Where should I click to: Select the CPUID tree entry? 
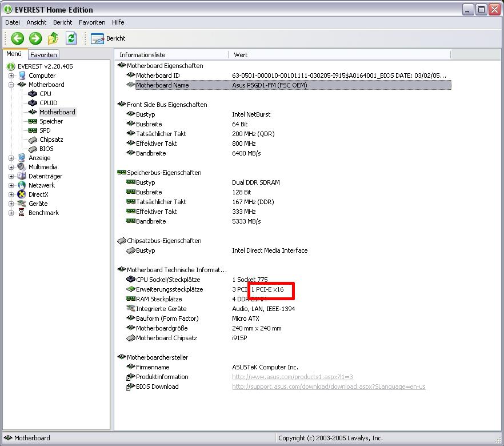[x=48, y=103]
